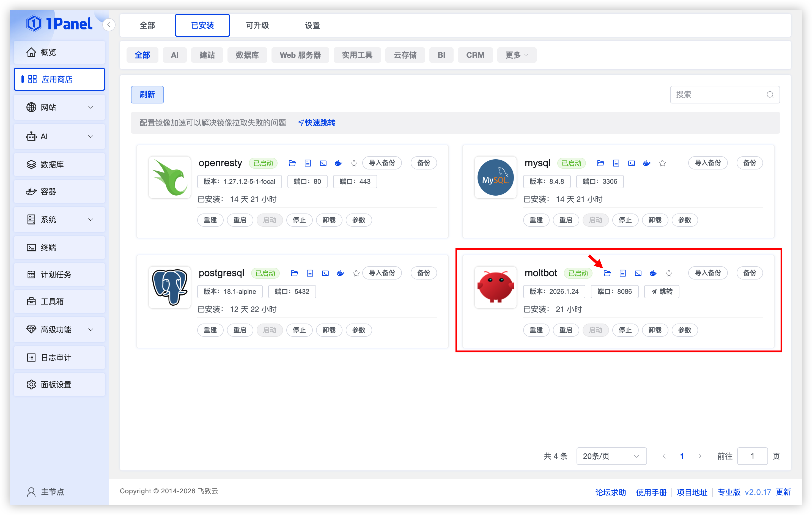Switch to the 可升级 tab
This screenshot has height=515, width=812.
click(x=257, y=25)
